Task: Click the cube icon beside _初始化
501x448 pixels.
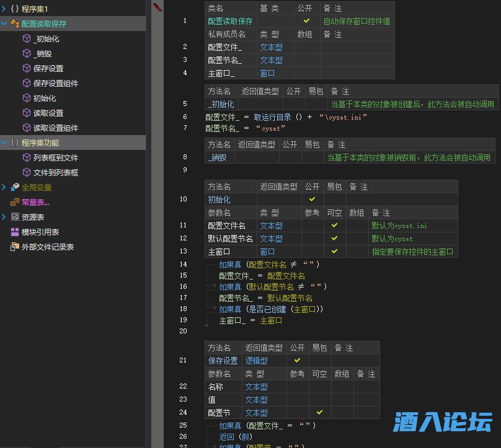Action: (27, 39)
